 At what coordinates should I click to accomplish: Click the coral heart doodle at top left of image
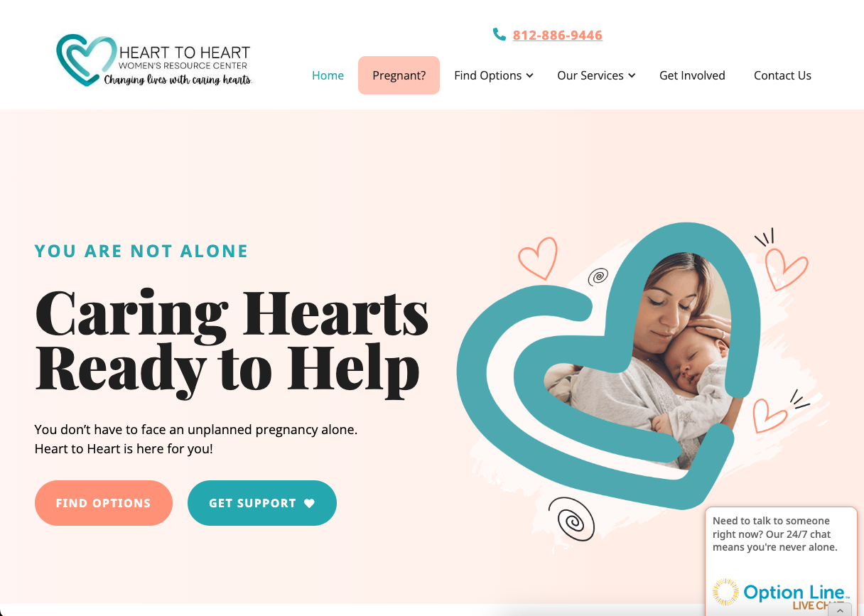pos(538,257)
